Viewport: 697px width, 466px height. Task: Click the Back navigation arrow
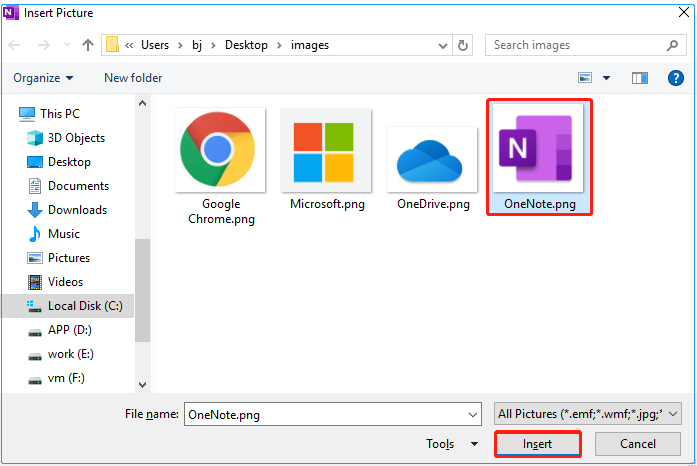point(15,45)
